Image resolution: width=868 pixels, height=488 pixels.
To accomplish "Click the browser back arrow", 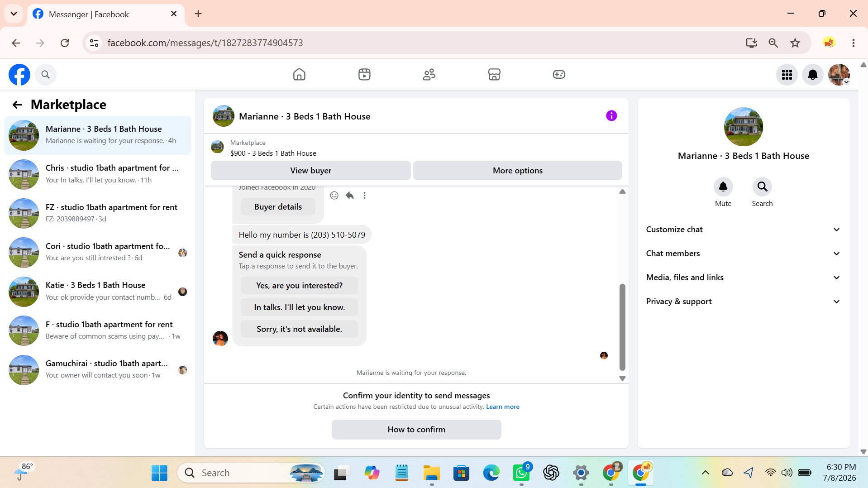I will (16, 43).
